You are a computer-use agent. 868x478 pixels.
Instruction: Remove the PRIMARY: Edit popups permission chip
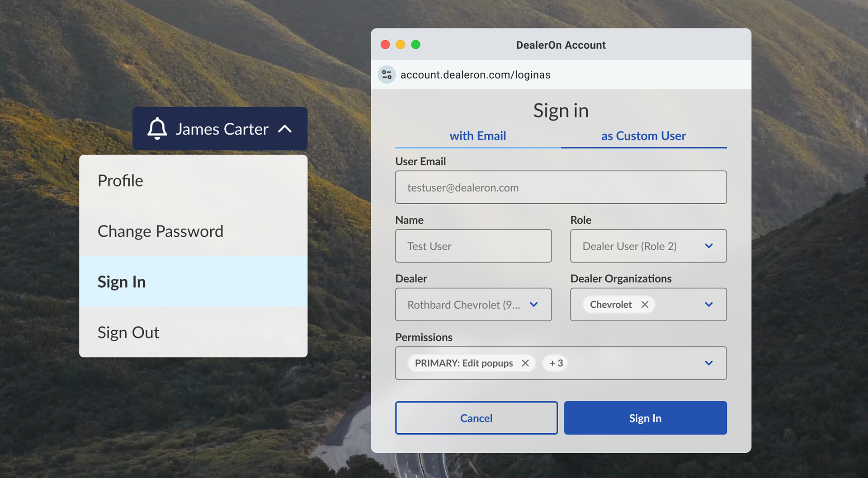(525, 363)
